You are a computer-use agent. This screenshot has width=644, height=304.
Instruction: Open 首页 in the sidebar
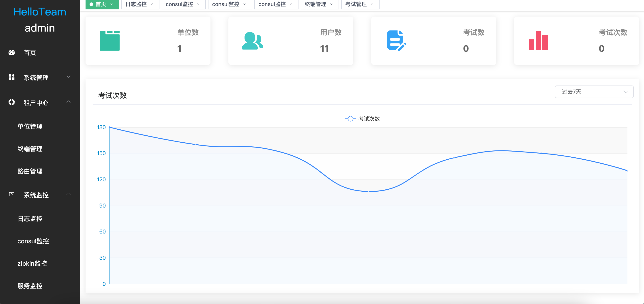coord(40,53)
